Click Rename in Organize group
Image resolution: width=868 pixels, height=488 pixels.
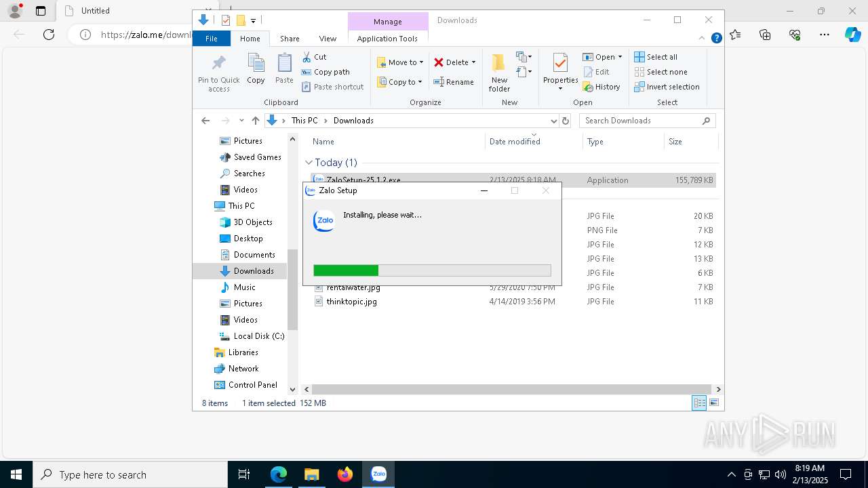pyautogui.click(x=454, y=82)
